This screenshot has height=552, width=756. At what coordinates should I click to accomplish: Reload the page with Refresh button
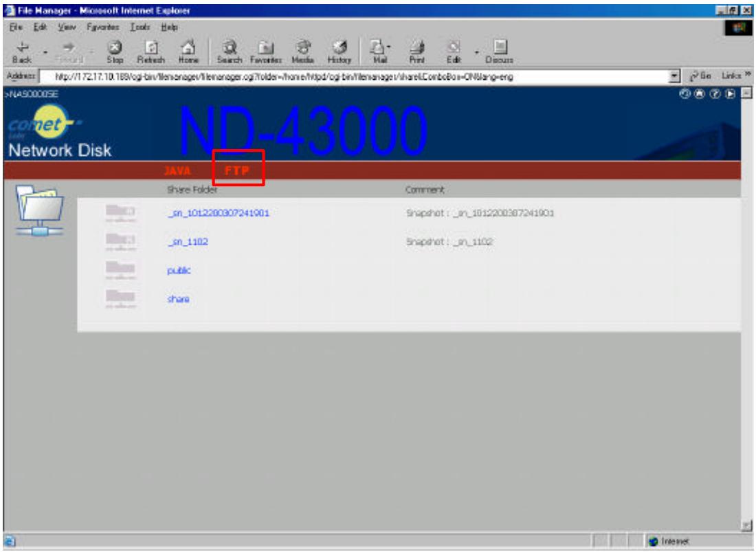pos(151,52)
